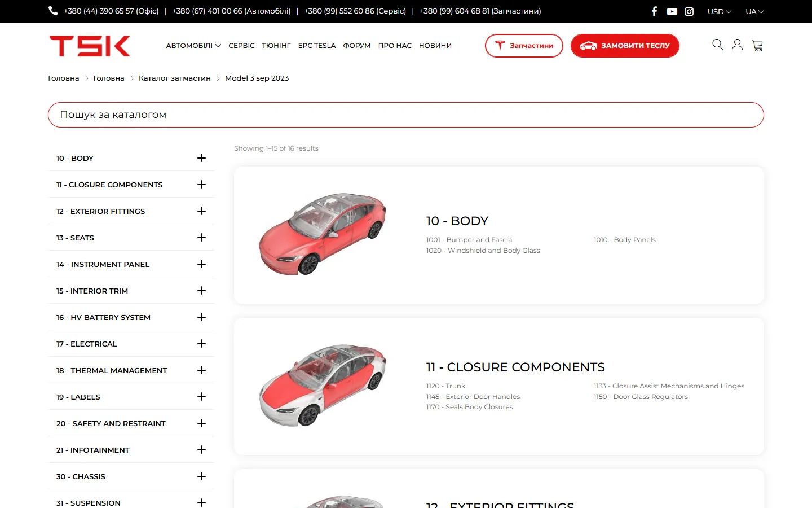Open the closure components car thumbnail

[x=322, y=386]
